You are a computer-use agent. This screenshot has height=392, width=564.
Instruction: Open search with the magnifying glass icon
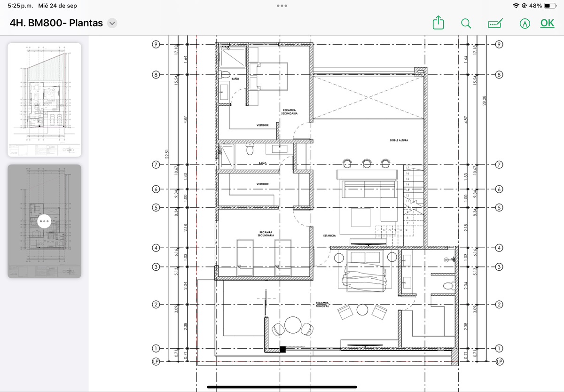465,23
